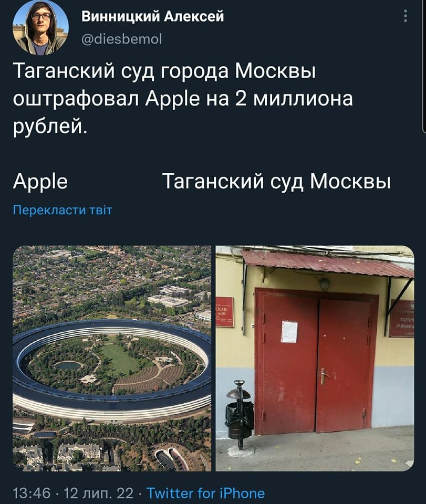The image size is (426, 504).
Task: Open the three-dot more options menu
Action: point(406,16)
